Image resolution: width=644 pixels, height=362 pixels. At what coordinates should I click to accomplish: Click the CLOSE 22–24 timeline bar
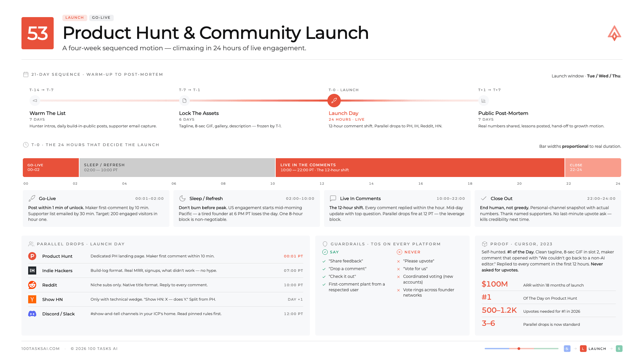click(x=593, y=168)
